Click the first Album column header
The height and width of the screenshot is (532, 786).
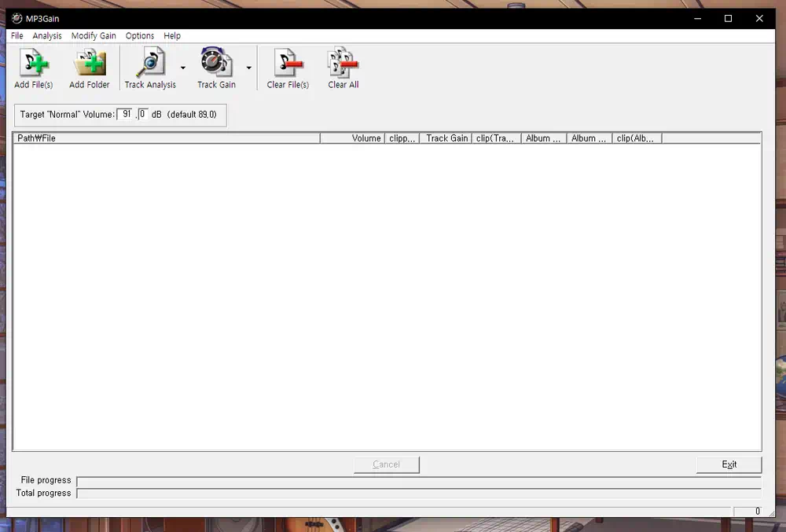tap(544, 138)
